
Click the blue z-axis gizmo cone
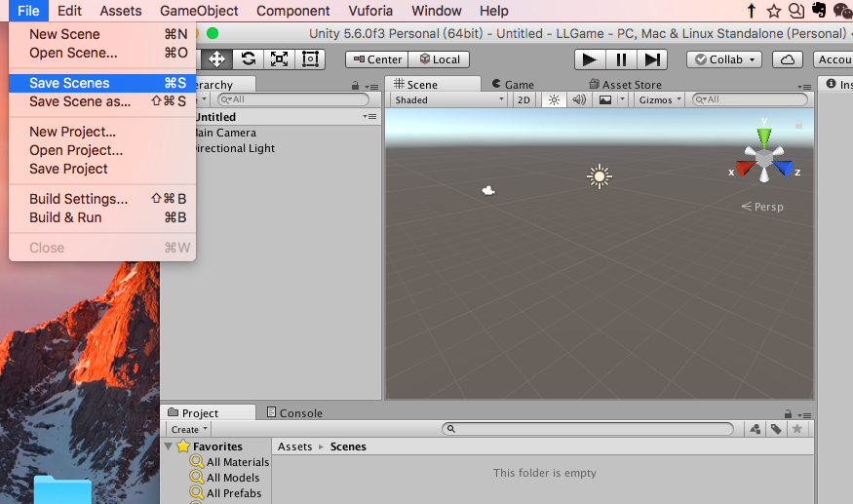pyautogui.click(x=783, y=168)
